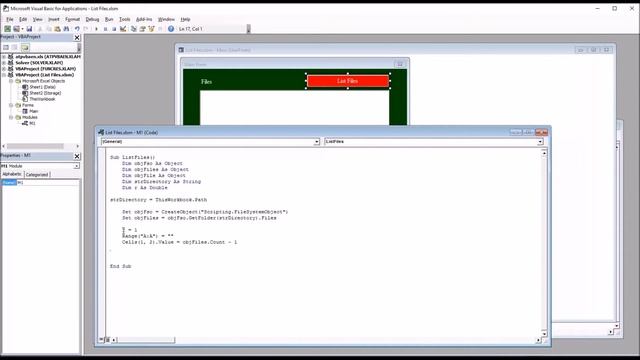Click the Insert UserForm toolbar icon
This screenshot has width=640, height=360.
point(16,29)
